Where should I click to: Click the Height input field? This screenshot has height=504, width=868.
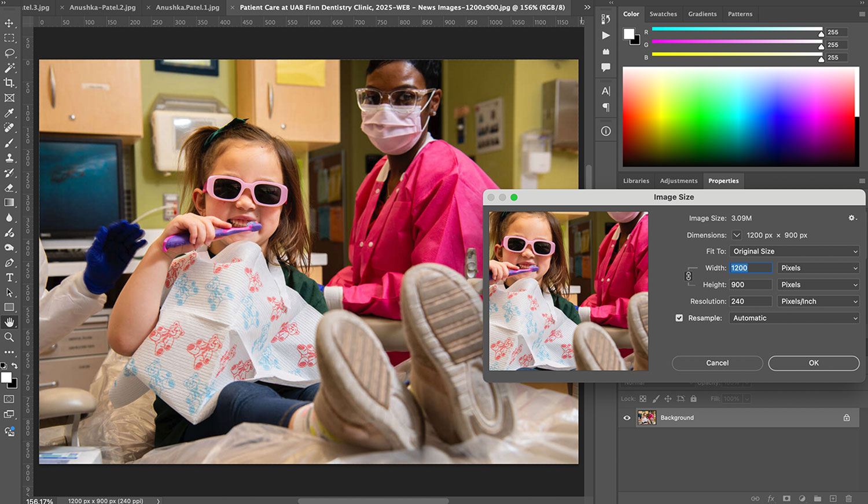[x=750, y=285]
